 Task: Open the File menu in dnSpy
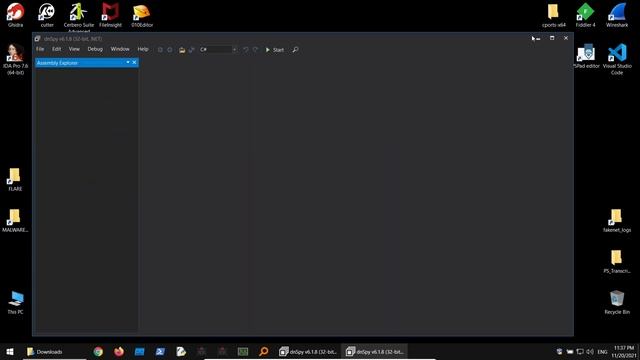(x=40, y=49)
